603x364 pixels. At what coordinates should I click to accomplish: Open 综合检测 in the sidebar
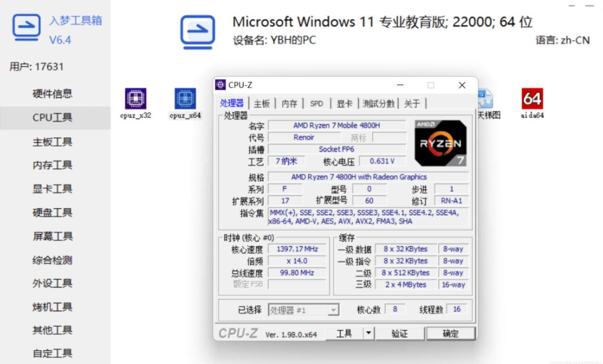point(53,260)
